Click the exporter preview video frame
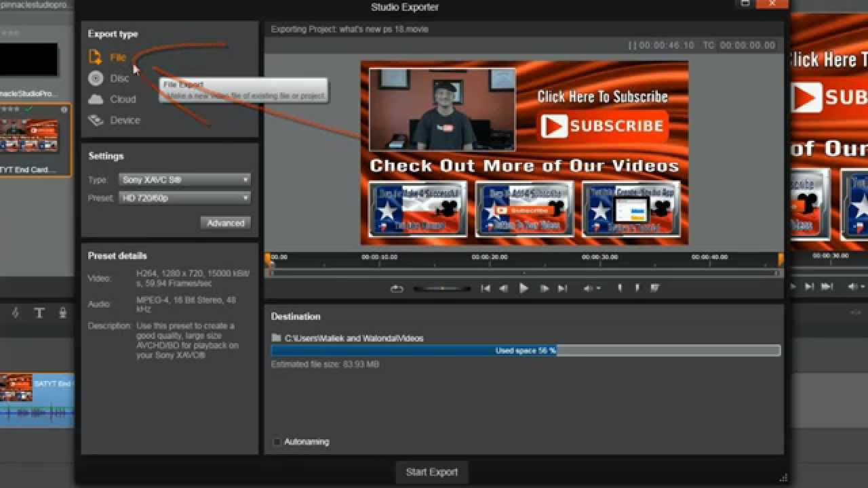This screenshot has height=488, width=868. (524, 153)
